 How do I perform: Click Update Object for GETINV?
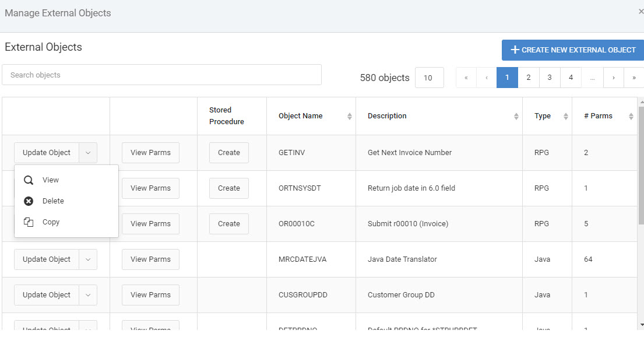[x=47, y=153]
